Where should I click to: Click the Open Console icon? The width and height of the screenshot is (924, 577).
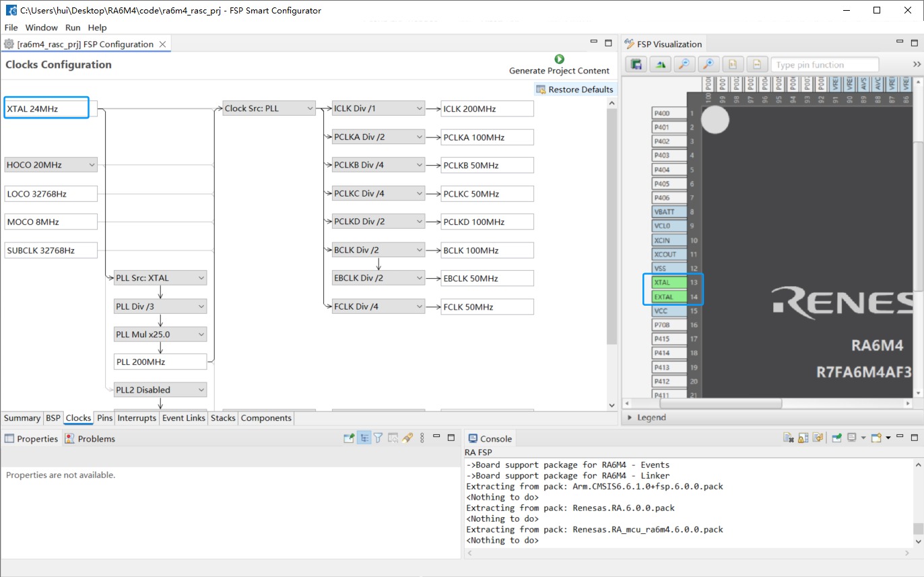(x=876, y=438)
